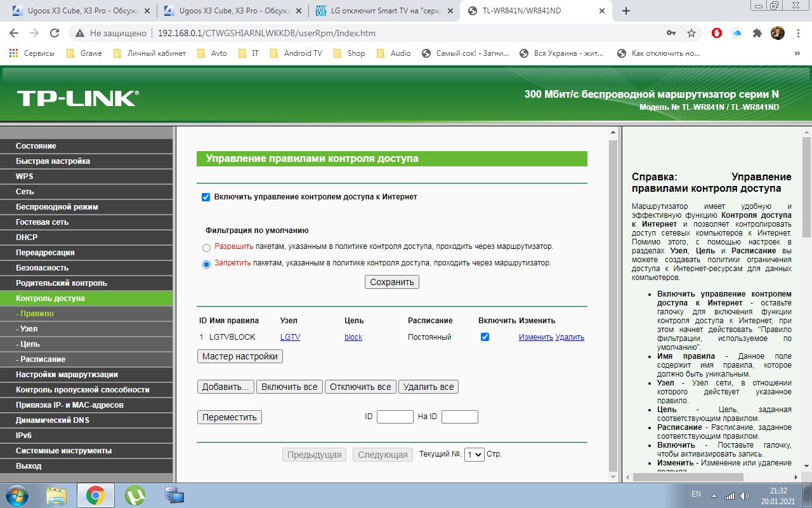Click the red Opera extension icon
The width and height of the screenshot is (812, 508).
pos(717,33)
